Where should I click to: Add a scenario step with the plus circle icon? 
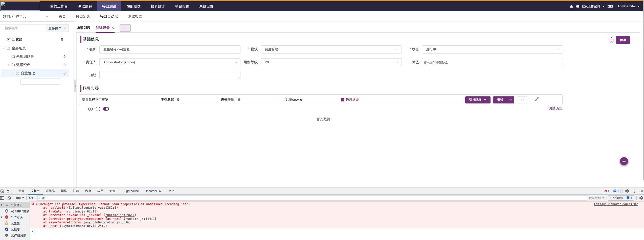point(91,109)
